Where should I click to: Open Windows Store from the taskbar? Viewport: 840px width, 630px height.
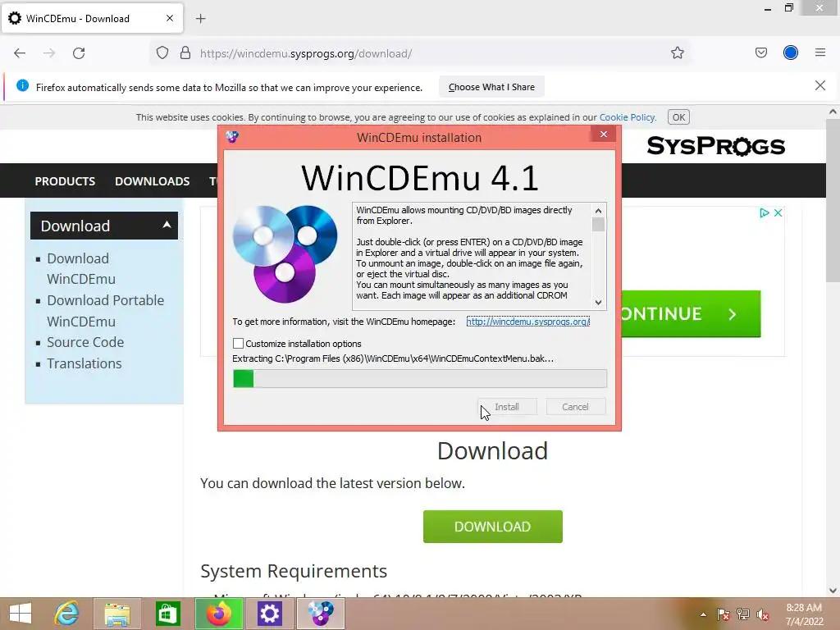[167, 614]
